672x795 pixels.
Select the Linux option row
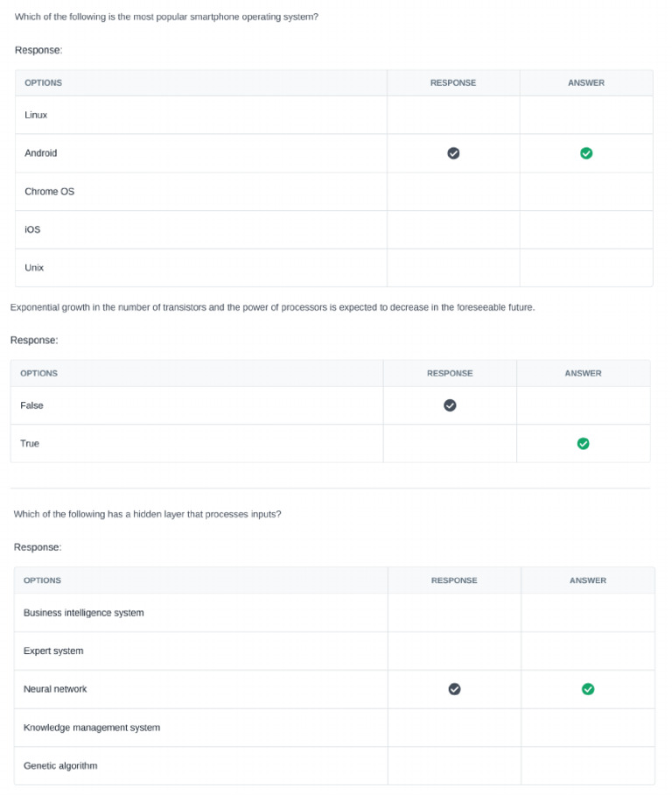tap(36, 115)
